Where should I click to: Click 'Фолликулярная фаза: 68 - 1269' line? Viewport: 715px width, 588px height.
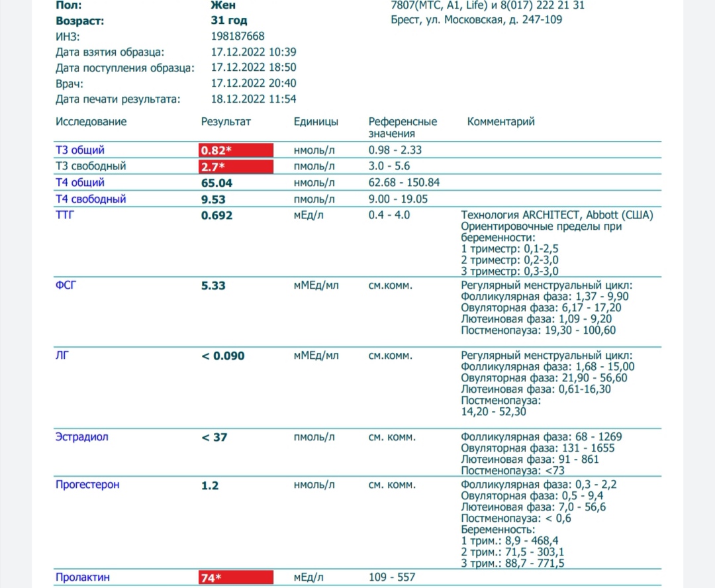coord(542,437)
